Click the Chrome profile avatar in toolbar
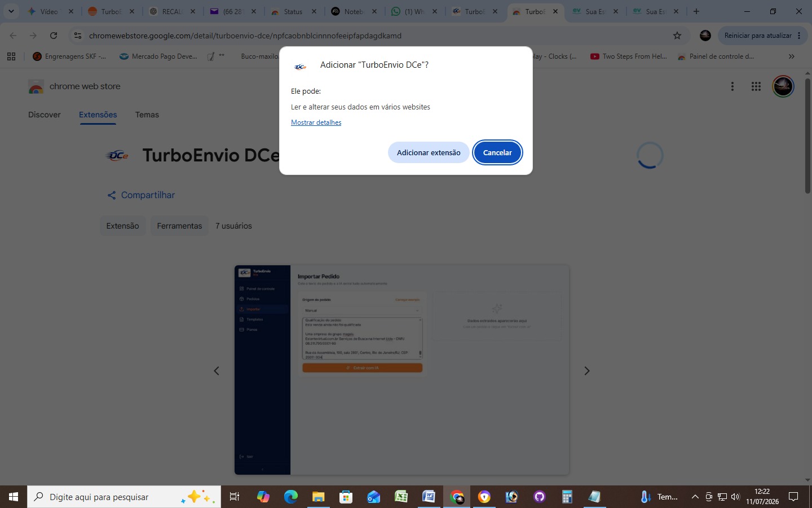812x508 pixels. coord(705,36)
